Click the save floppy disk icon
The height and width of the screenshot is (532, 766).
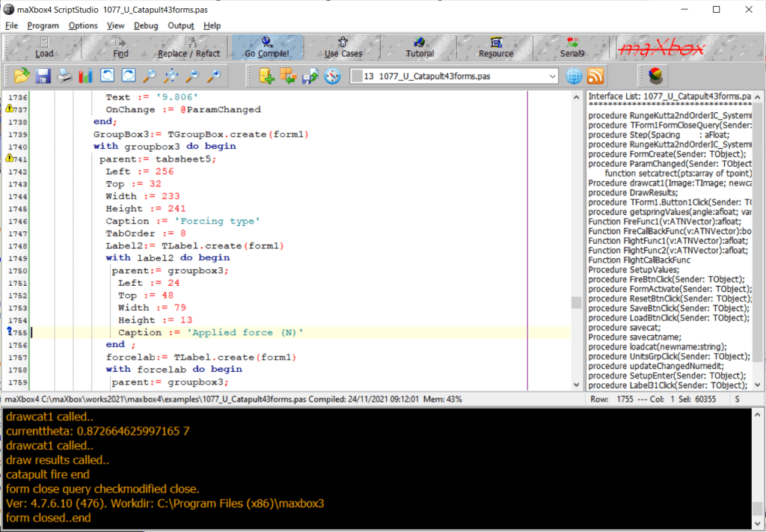(43, 76)
